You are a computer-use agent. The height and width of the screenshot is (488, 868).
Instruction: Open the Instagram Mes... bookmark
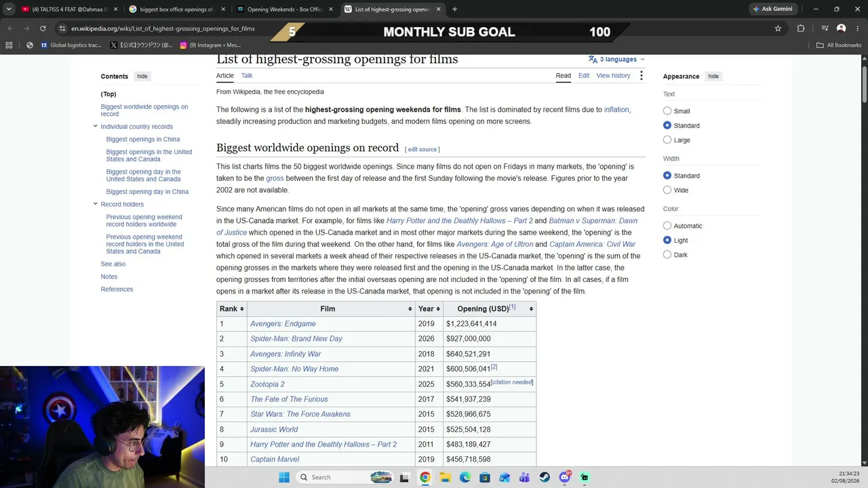click(210, 45)
